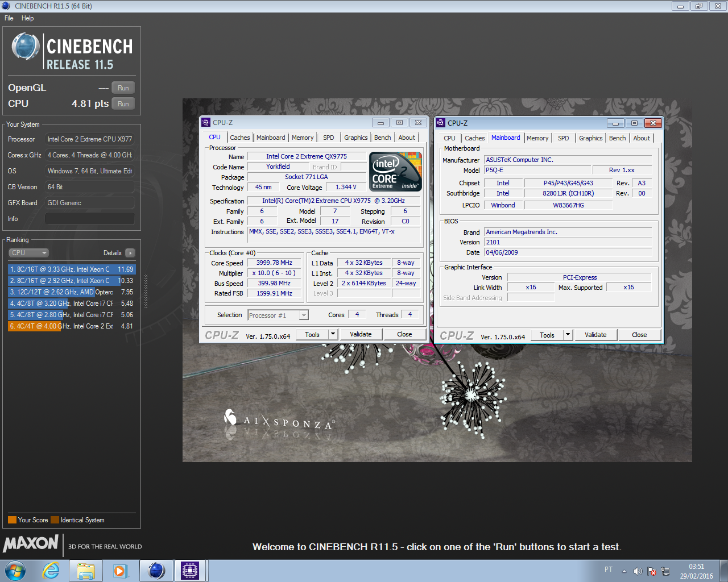728x582 pixels.
Task: Open About tab in right CPU-Z window
Action: click(x=642, y=138)
